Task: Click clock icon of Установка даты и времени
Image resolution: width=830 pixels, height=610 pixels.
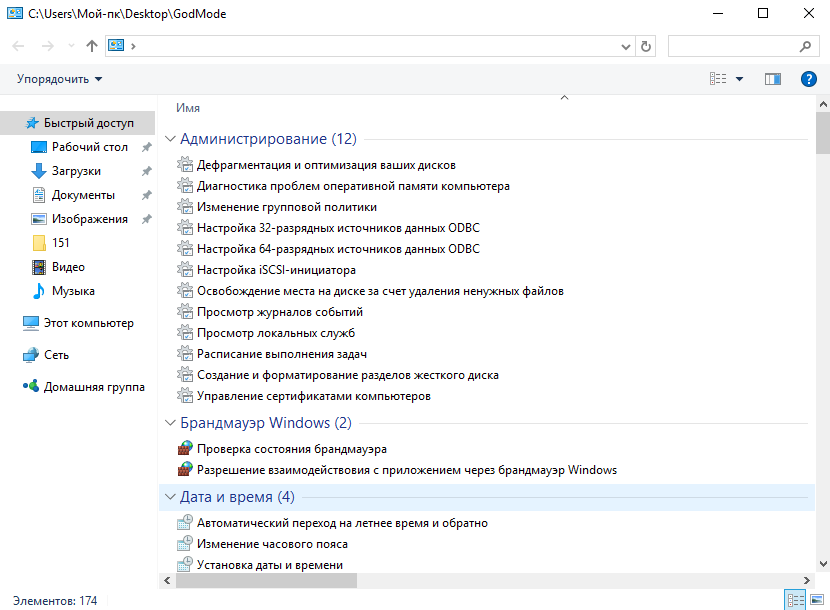Action: (185, 564)
